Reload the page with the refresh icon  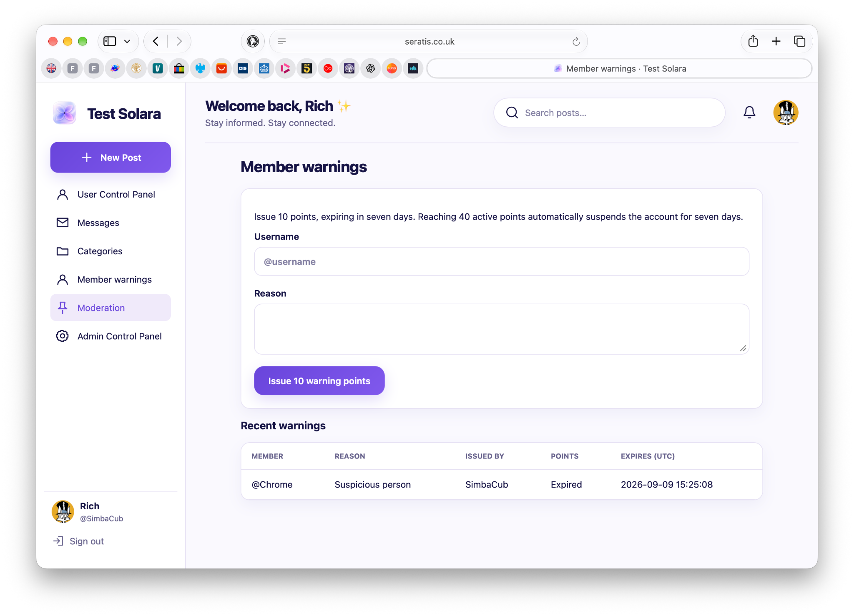576,41
